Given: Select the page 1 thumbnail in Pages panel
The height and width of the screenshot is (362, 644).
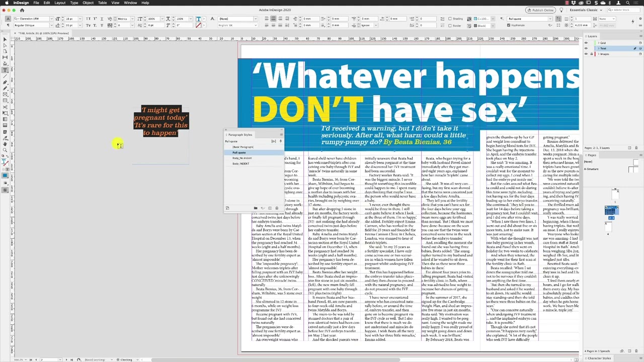Looking at the screenshot, I should click(615, 194).
